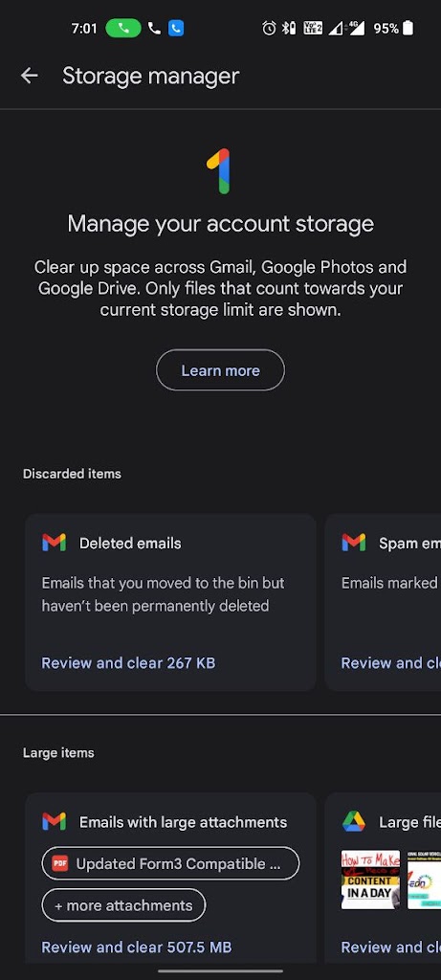
Task: Tap Gmail icon on Deleted emails card
Action: [x=54, y=544]
